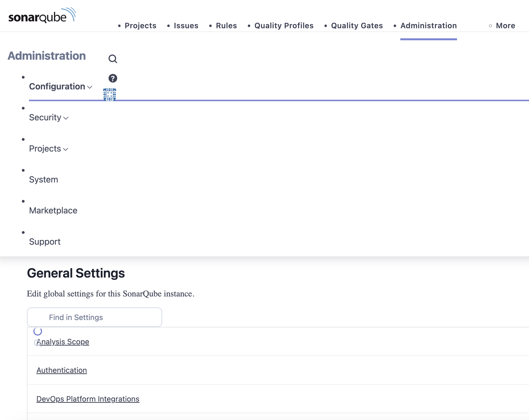The height and width of the screenshot is (420, 529).
Task: Open the Marketplace page
Action: 53,211
